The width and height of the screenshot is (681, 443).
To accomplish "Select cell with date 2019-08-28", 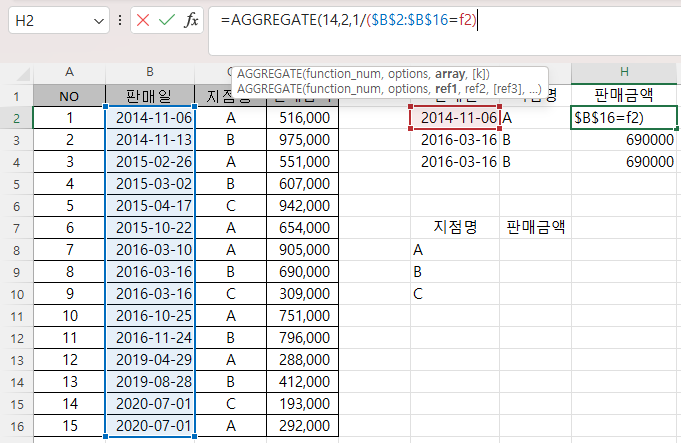I will (150, 382).
